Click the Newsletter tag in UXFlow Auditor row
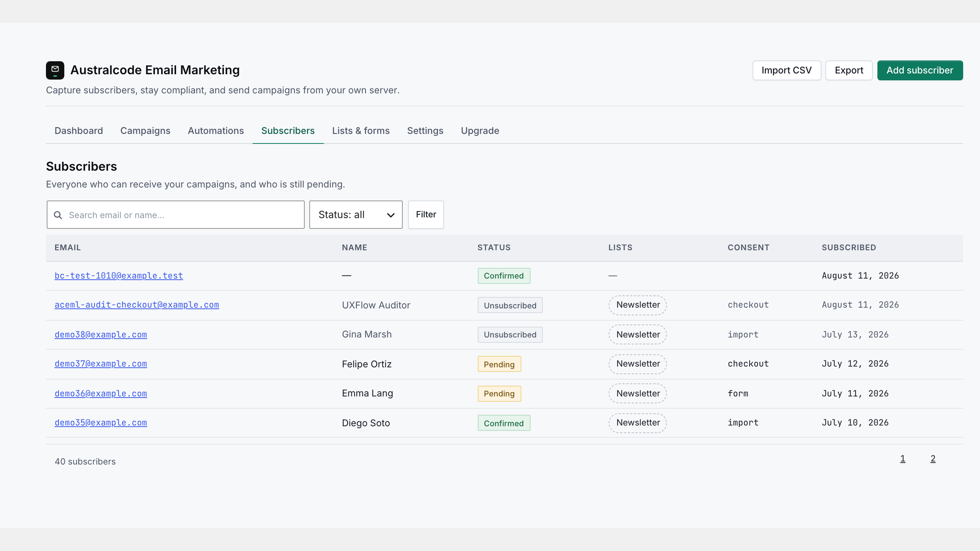 pos(638,305)
